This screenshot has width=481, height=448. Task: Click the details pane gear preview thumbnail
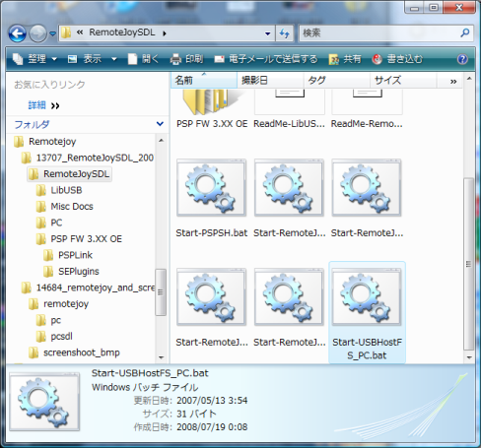44,402
